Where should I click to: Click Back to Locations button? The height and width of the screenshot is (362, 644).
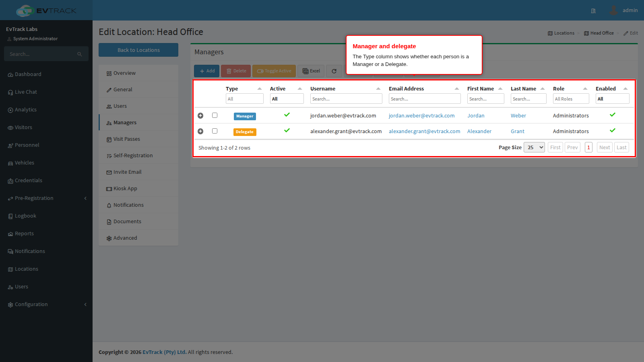click(138, 50)
